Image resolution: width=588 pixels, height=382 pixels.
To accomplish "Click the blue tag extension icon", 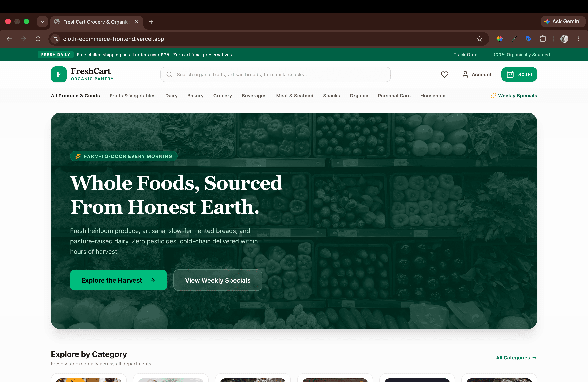I will pos(528,39).
